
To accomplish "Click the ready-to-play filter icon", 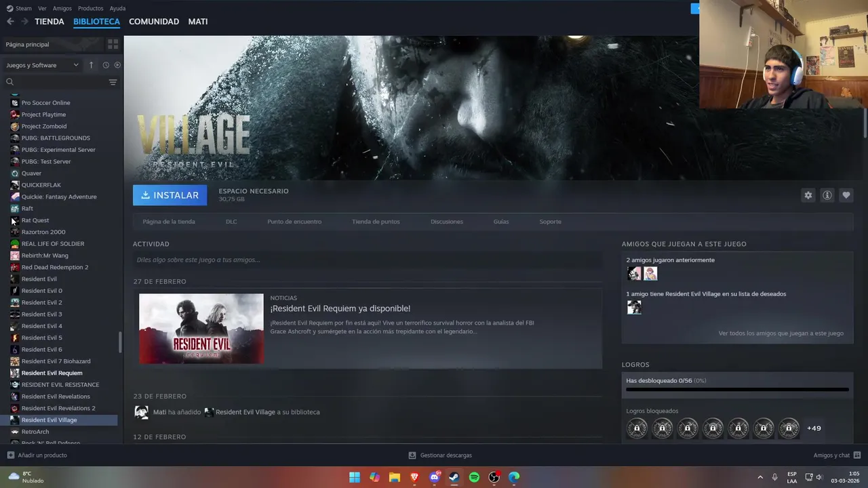I will pyautogui.click(x=117, y=65).
